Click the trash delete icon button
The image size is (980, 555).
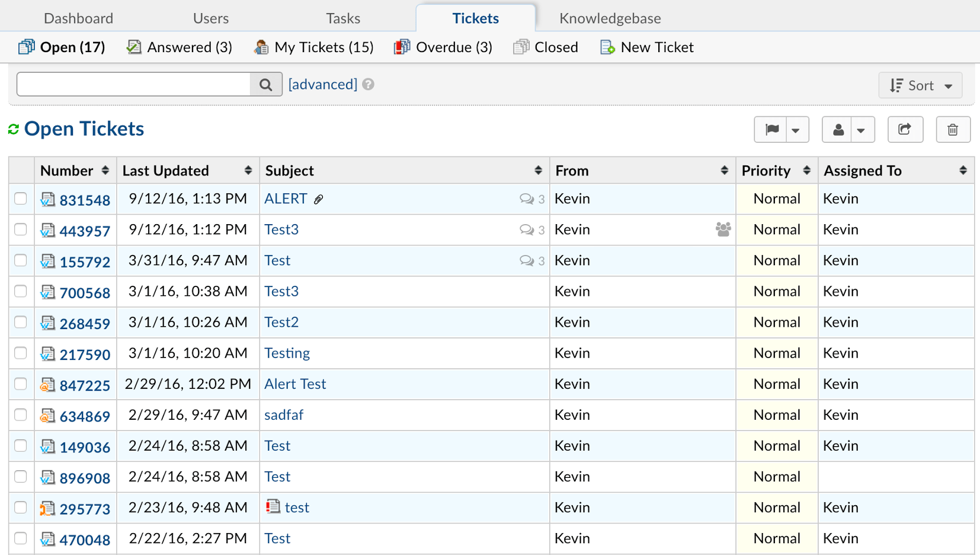click(953, 130)
